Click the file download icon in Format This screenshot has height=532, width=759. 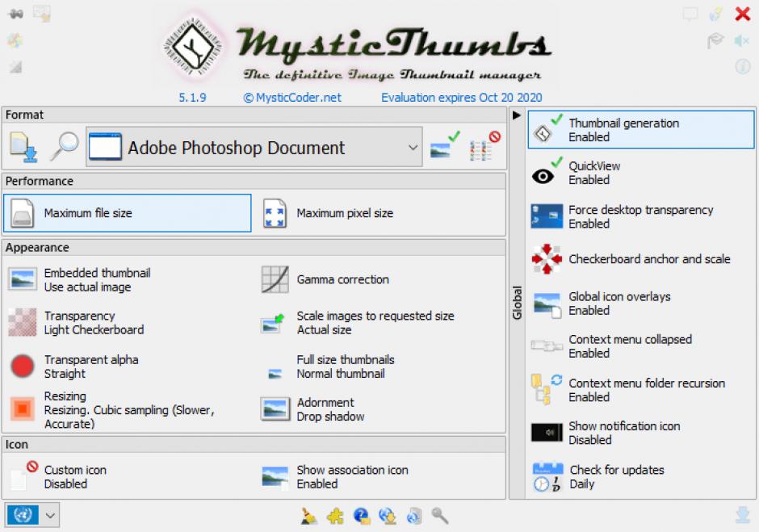23,146
